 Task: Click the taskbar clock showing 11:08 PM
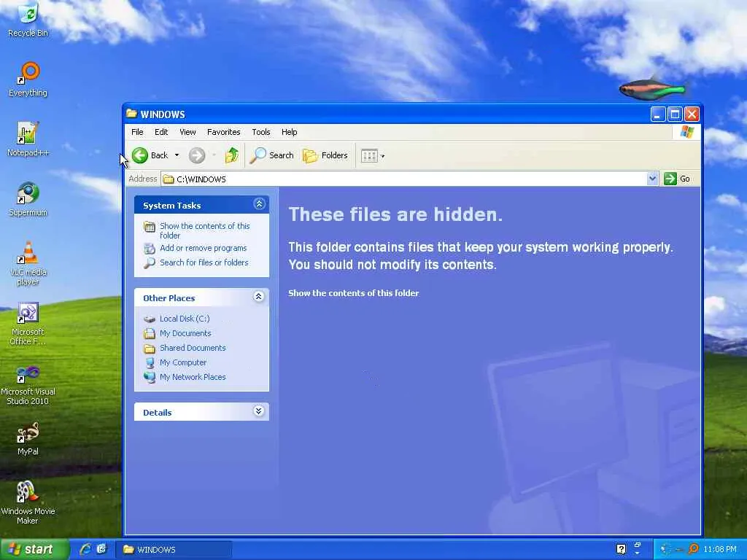[720, 550]
